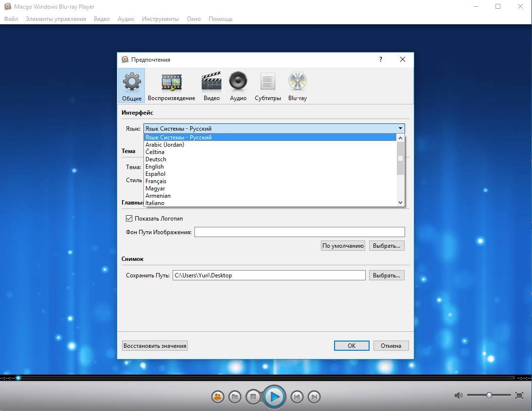
Task: Open the General (Общие) preferences tab
Action: [x=132, y=86]
